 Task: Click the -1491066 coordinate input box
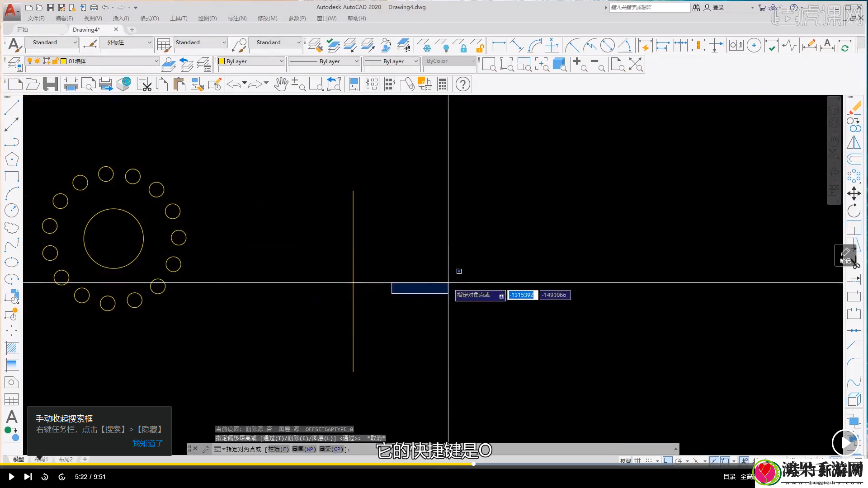click(555, 295)
